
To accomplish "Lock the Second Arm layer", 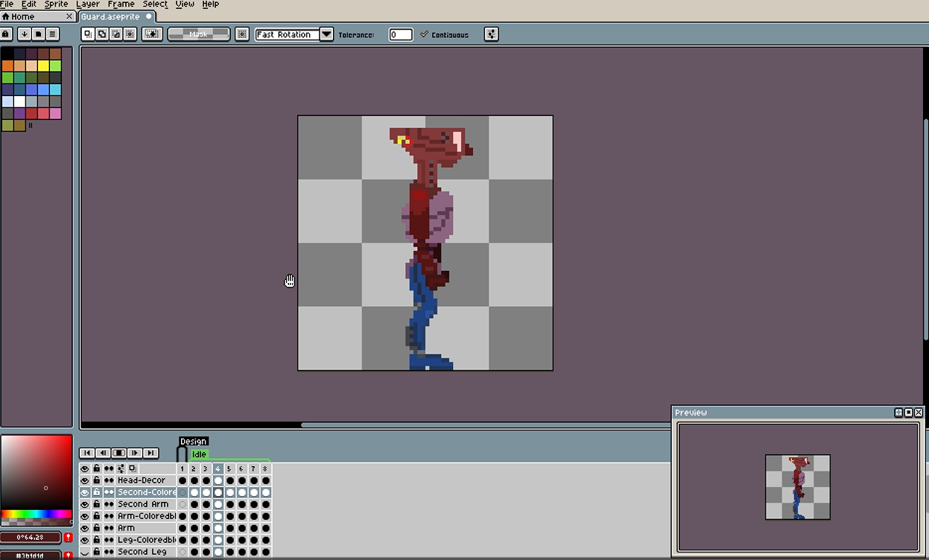I will click(97, 504).
